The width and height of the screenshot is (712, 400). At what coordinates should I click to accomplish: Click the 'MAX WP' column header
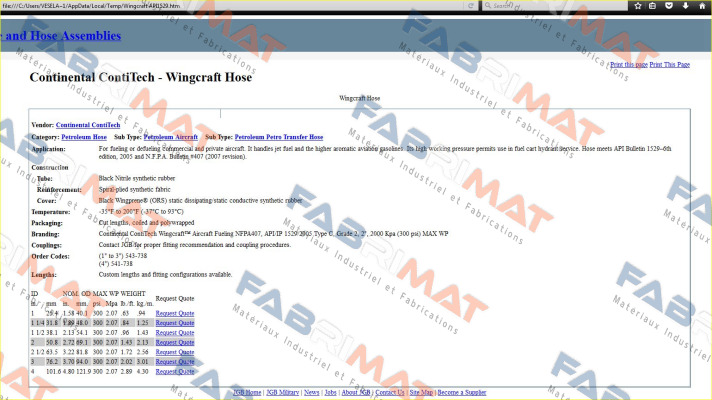[105, 294]
